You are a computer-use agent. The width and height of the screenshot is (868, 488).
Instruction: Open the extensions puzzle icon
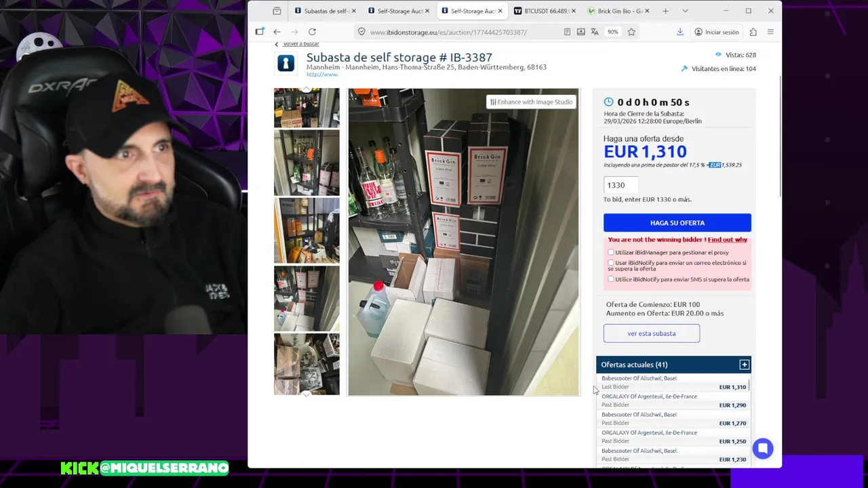(753, 32)
